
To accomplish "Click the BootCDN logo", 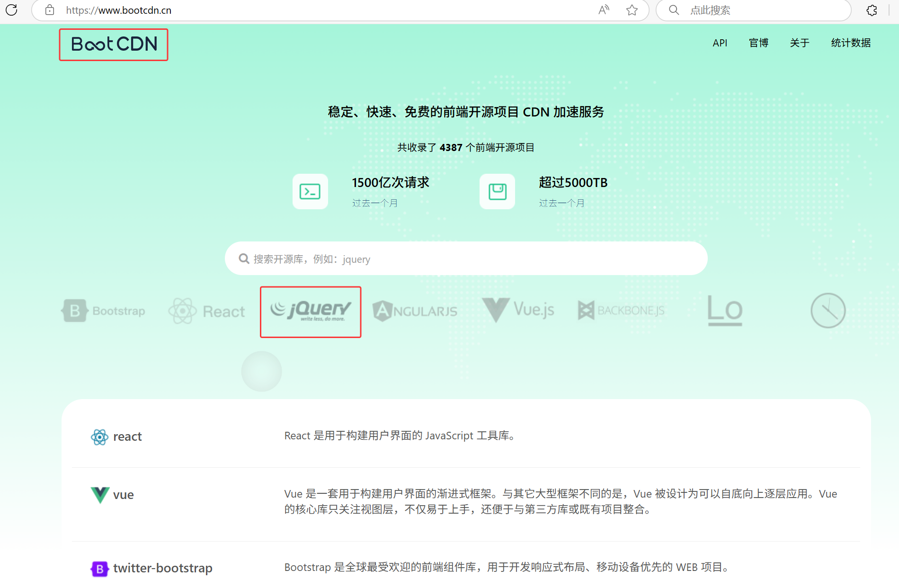I will click(x=114, y=44).
